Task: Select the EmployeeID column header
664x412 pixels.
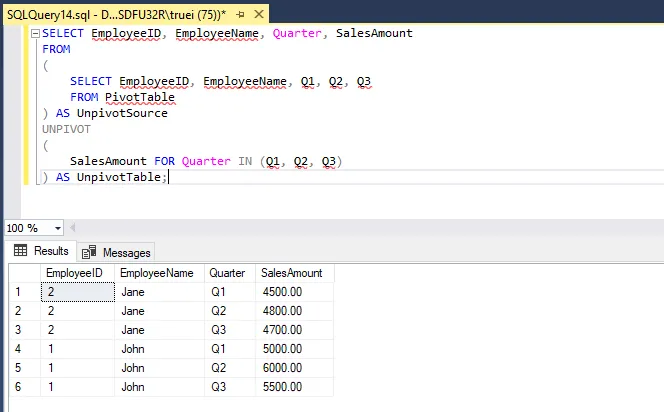Action: (x=77, y=273)
